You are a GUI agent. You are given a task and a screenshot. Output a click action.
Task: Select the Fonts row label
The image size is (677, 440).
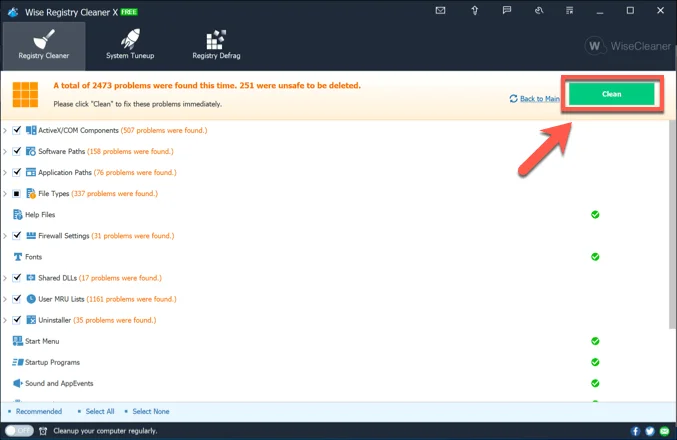33,257
